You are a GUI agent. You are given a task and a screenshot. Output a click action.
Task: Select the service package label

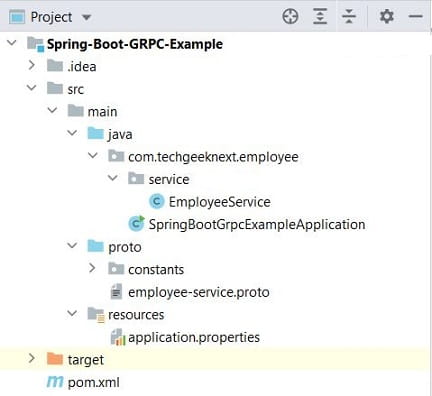(169, 179)
